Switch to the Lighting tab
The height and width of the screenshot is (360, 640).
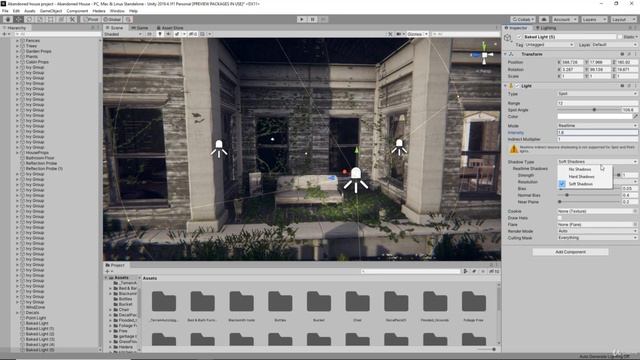(x=546, y=28)
